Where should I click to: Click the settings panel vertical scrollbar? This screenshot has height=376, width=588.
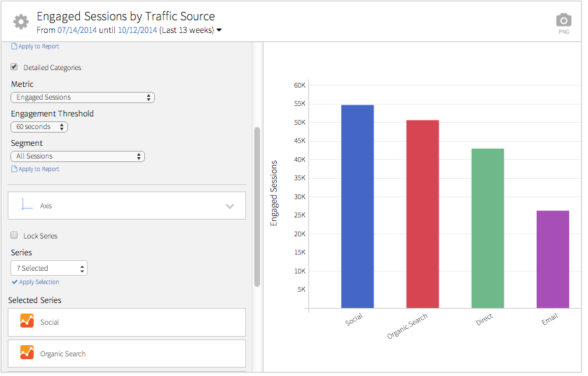[257, 206]
